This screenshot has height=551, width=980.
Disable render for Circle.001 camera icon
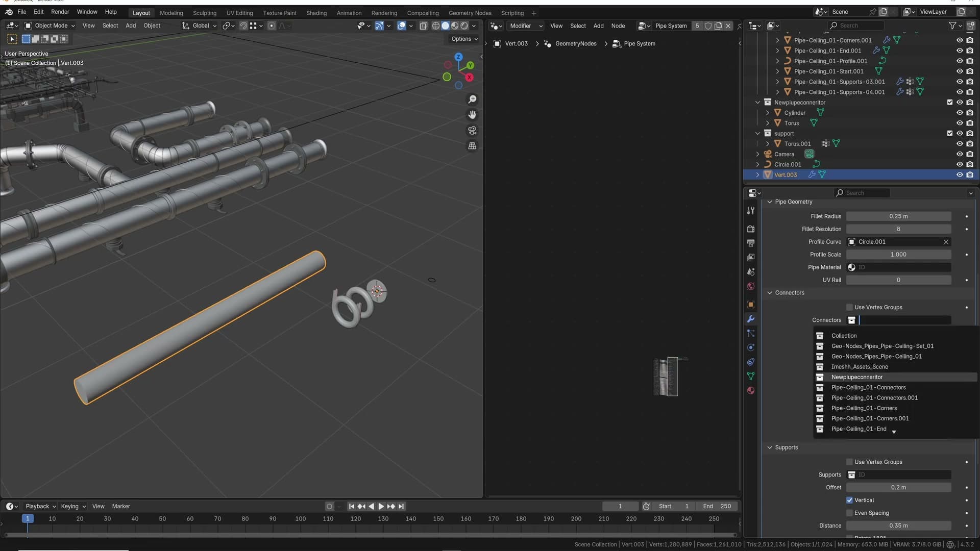(970, 164)
